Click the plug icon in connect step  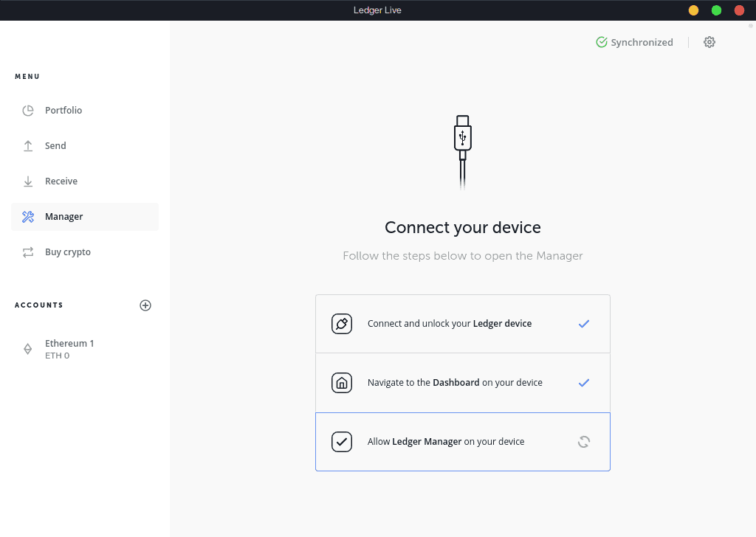click(341, 324)
